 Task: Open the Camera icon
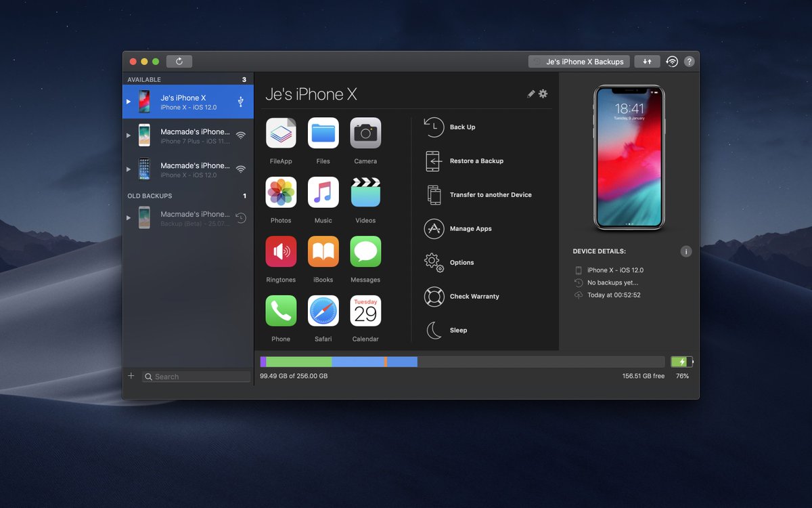click(365, 133)
